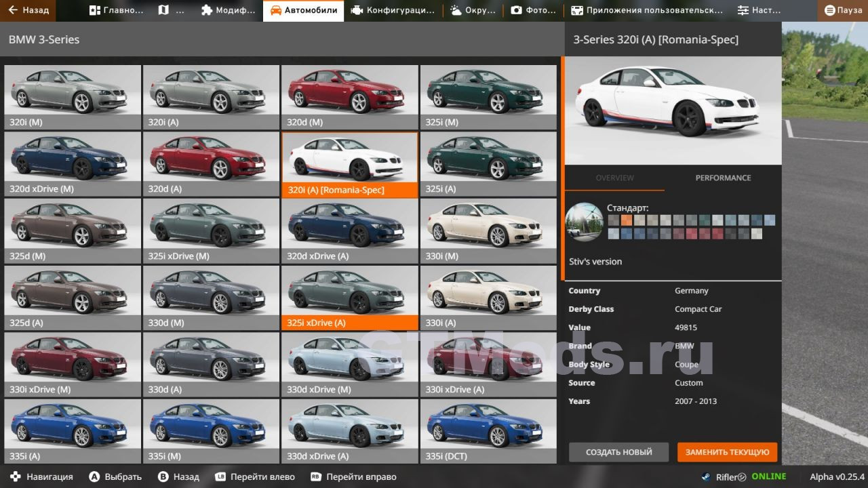
Task: Pick the orange paint swatch
Action: pyautogui.click(x=627, y=220)
